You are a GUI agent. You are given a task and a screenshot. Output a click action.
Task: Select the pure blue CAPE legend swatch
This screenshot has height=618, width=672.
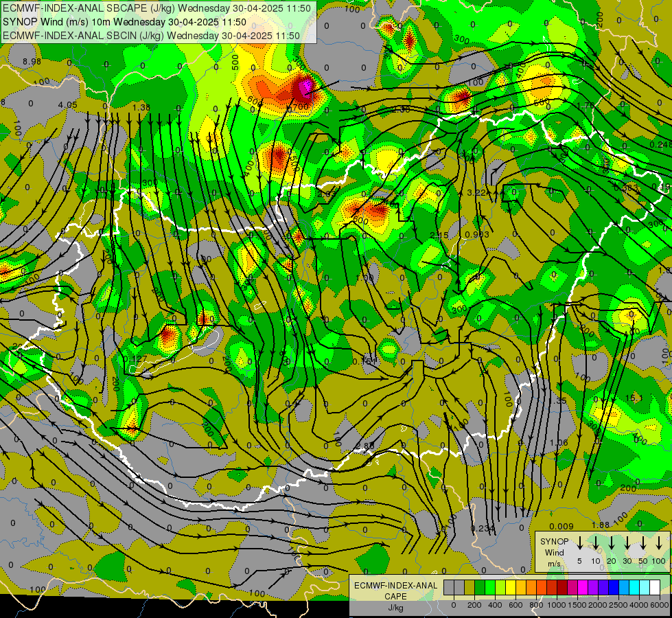614,588
